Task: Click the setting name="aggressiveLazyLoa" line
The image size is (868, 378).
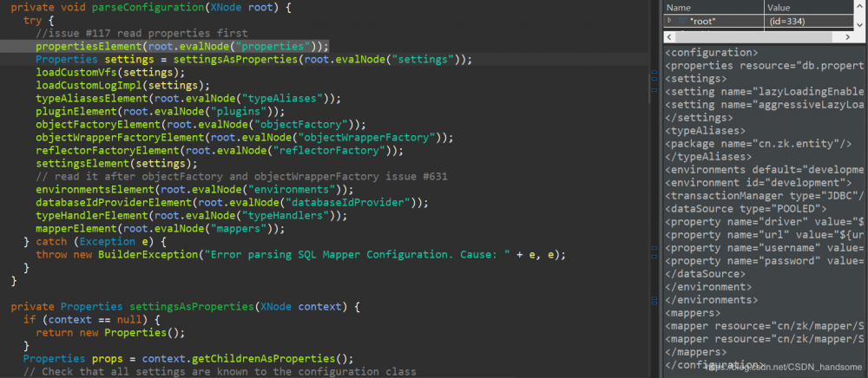Action: point(764,104)
